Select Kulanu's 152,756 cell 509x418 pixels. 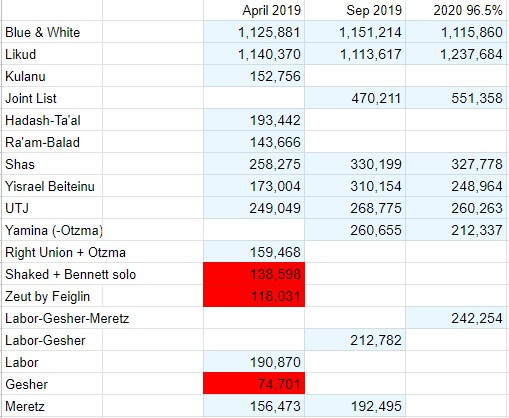coord(254,76)
